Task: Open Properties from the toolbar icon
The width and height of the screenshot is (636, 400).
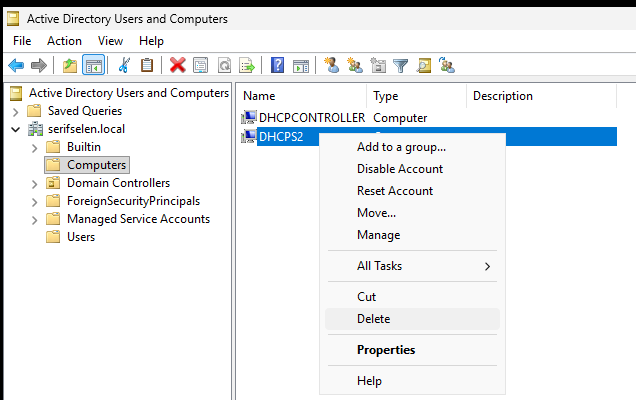Action: (200, 65)
